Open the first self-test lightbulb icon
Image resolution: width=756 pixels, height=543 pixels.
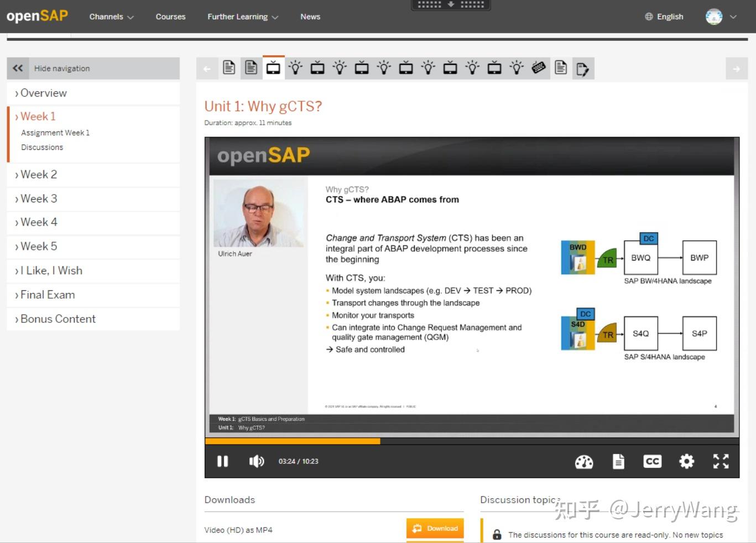pyautogui.click(x=295, y=67)
